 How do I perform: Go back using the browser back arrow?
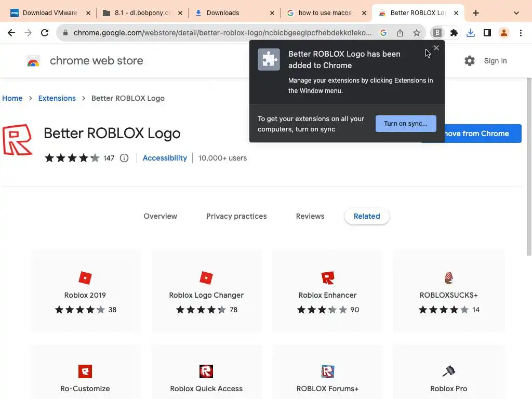(x=11, y=33)
